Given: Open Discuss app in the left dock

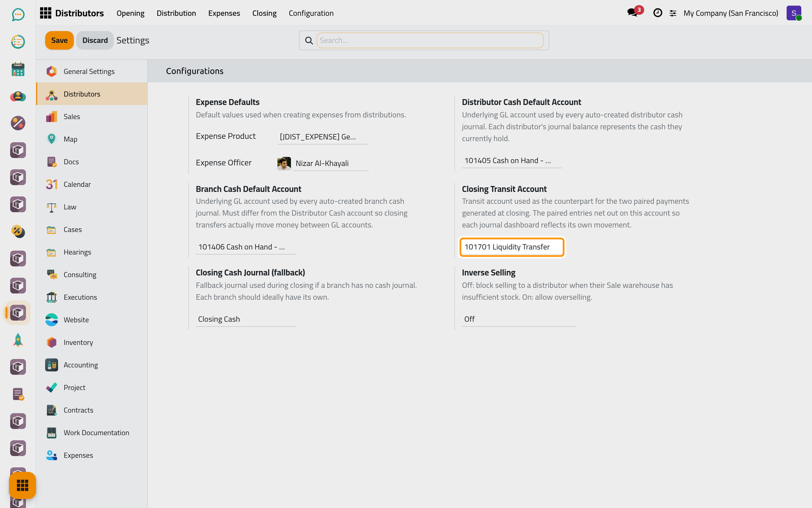Looking at the screenshot, I should 18,15.
